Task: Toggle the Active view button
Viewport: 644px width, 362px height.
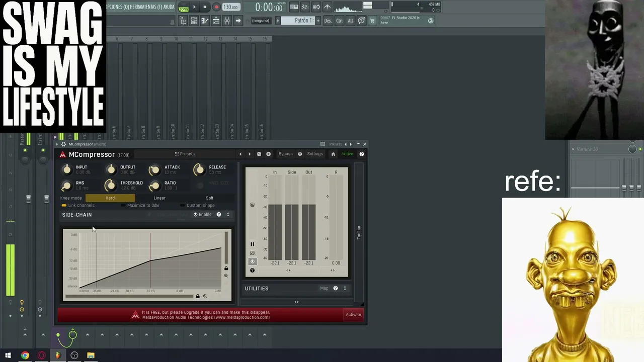Action: (x=347, y=154)
